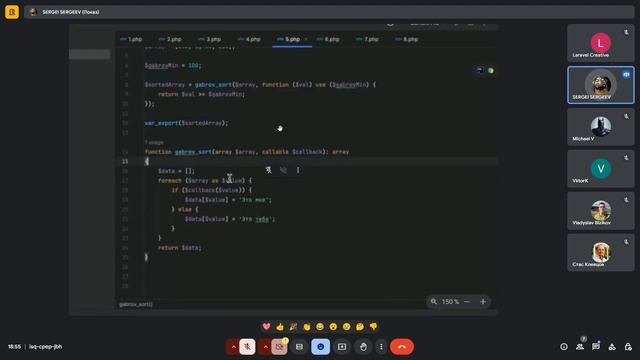This screenshot has height=360, width=640.
Task: Click the 150 % zoom magnifier icon
Action: point(434,302)
